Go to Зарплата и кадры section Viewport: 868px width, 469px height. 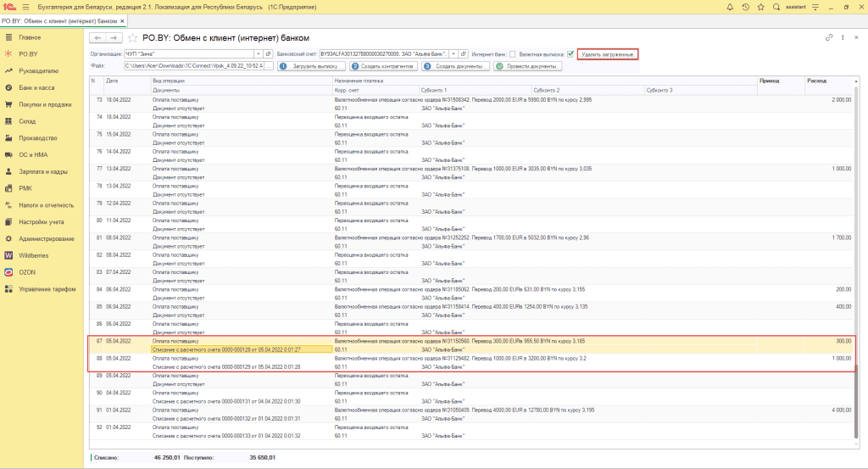[42, 171]
